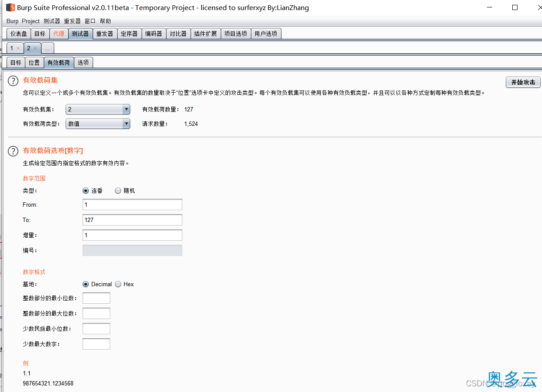Open the 帮助 menu
The image size is (542, 392).
105,21
